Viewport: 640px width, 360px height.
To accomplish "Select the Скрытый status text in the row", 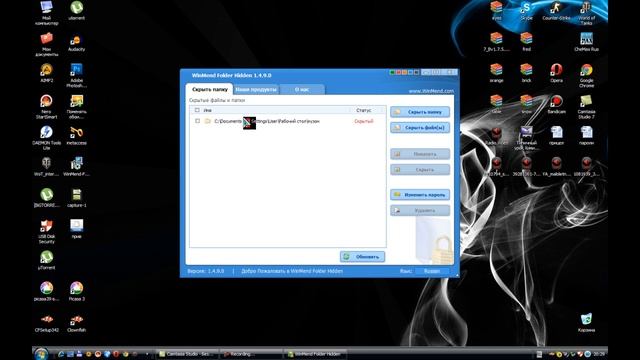I will [x=364, y=121].
